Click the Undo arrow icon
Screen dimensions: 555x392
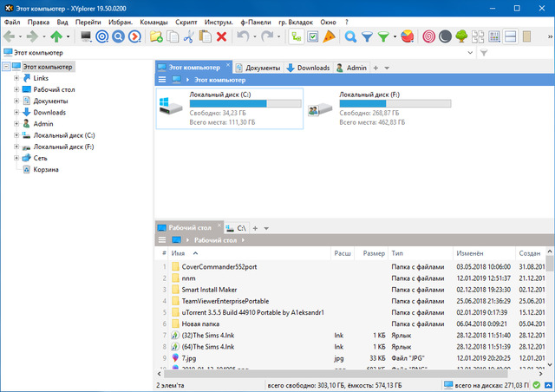[245, 36]
